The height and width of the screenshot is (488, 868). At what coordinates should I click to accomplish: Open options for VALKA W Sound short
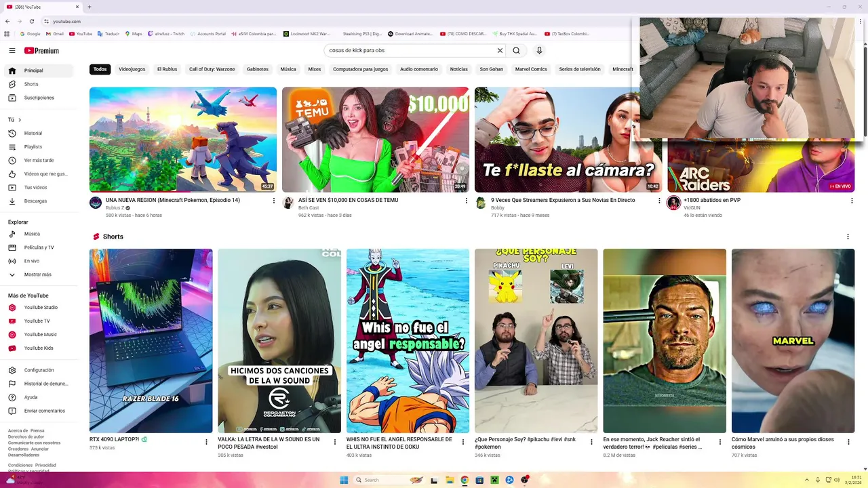(334, 442)
